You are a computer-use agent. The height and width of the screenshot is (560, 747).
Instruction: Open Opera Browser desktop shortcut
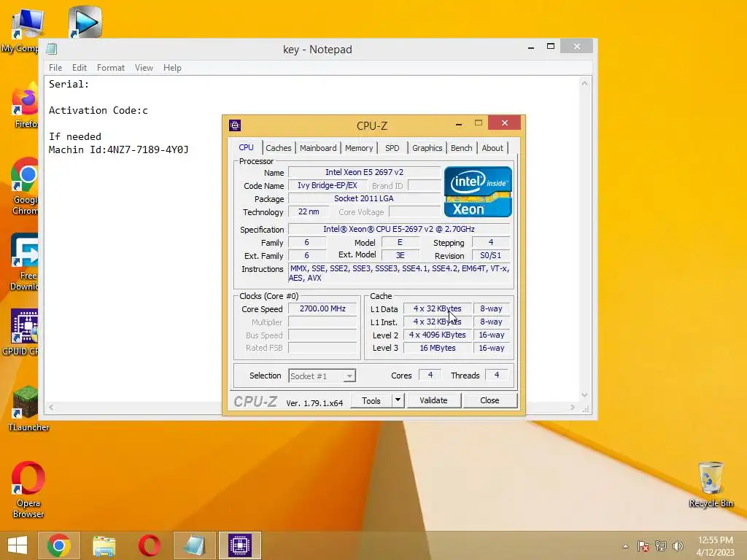tap(28, 489)
